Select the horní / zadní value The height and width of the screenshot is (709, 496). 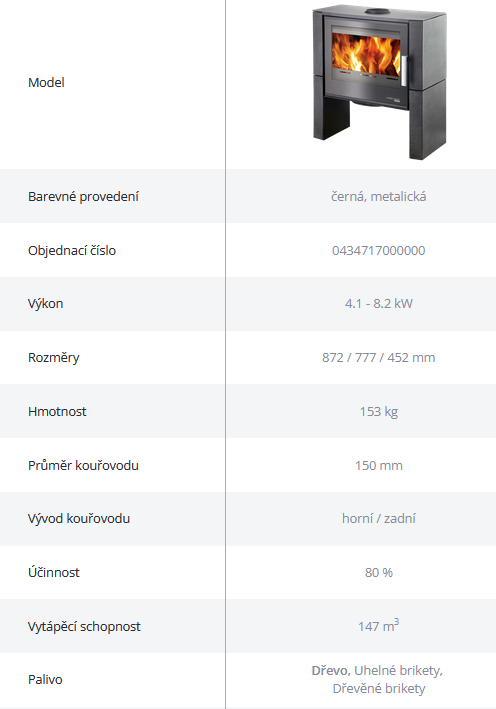378,518
